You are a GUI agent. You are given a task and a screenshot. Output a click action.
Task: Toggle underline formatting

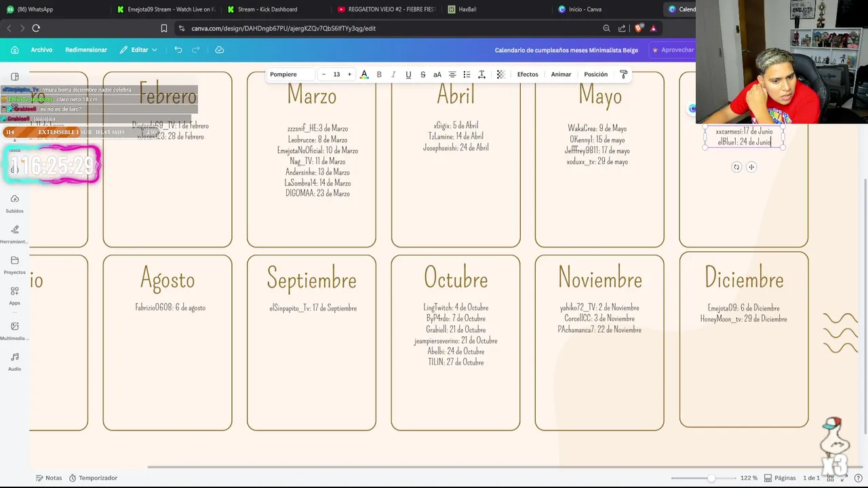click(x=408, y=75)
